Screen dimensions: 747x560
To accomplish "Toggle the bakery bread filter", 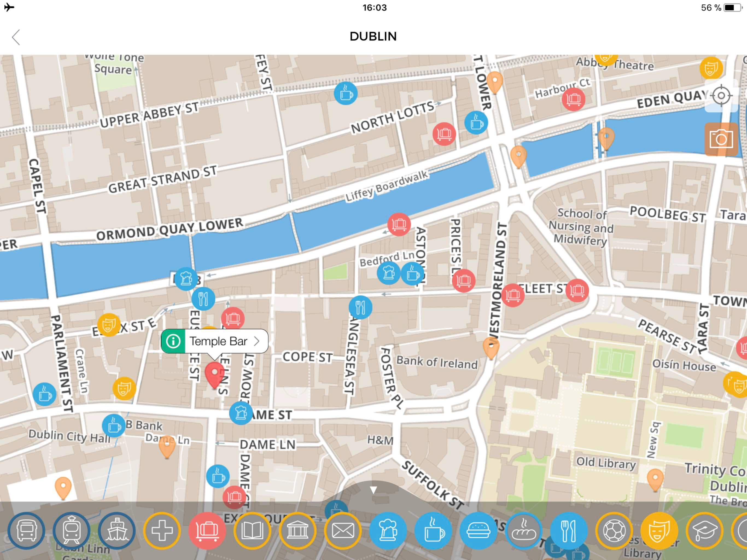I will click(x=524, y=531).
